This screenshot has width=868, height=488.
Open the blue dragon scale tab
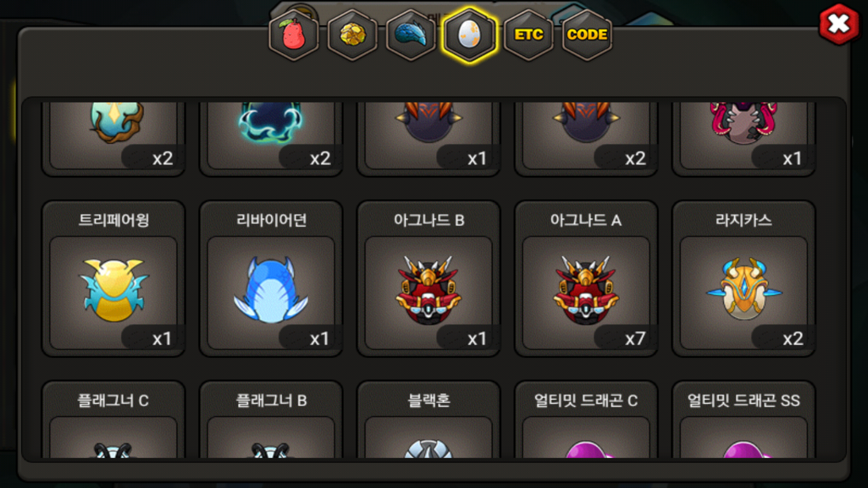(411, 35)
